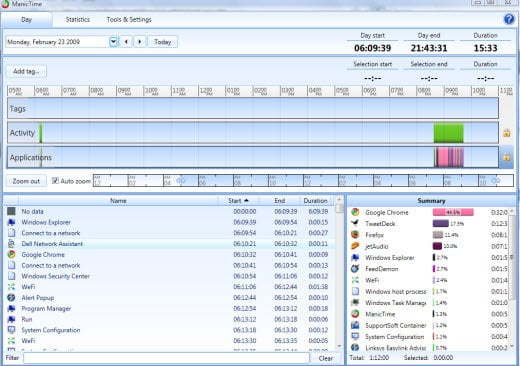Sort list by Name column header
The height and width of the screenshot is (366, 520).
118,201
